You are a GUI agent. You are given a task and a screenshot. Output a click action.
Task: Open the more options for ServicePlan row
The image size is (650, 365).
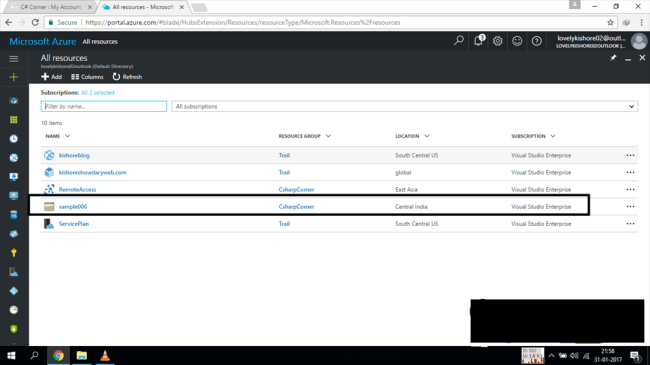tap(630, 224)
